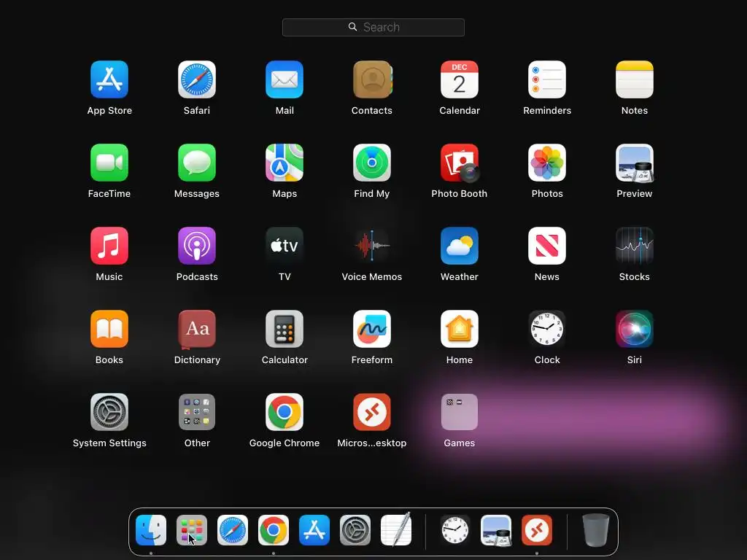Launch the Books app
The width and height of the screenshot is (747, 560).
109,329
